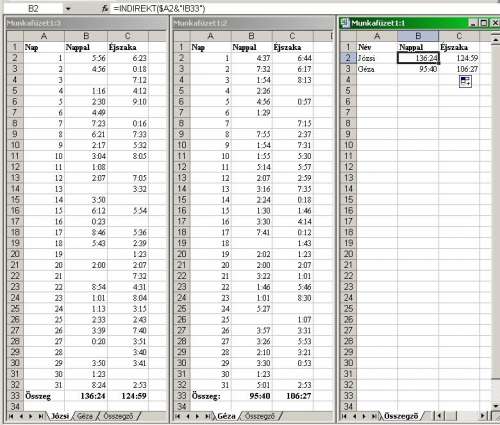Click Select All corner in Munkafüzet1:3

[x=15, y=36]
